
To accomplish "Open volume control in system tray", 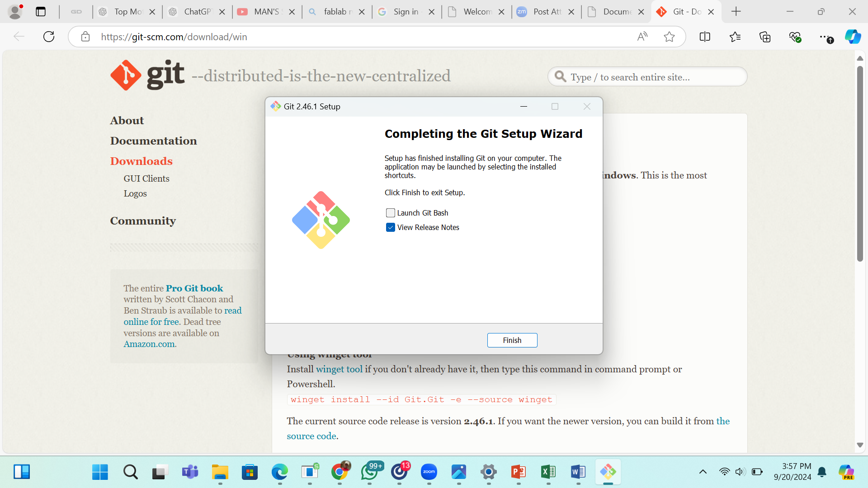I will [x=740, y=472].
